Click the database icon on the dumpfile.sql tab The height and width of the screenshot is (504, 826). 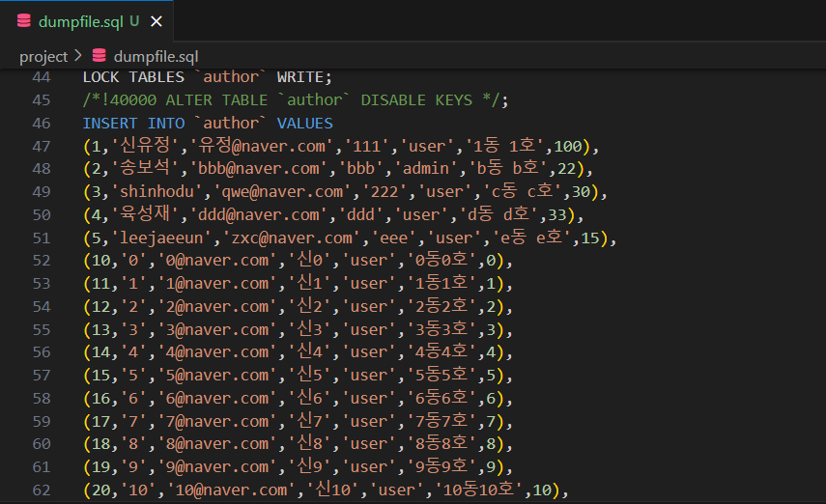24,21
